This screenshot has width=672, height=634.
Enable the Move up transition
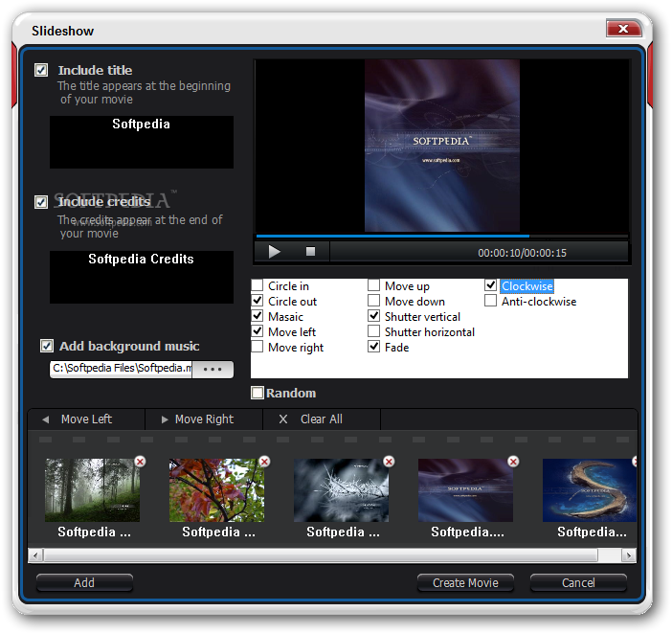click(x=373, y=285)
